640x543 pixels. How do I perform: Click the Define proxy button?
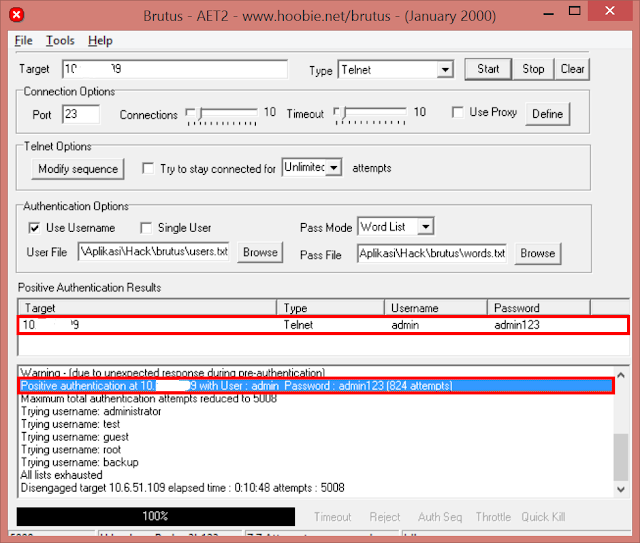click(x=547, y=114)
